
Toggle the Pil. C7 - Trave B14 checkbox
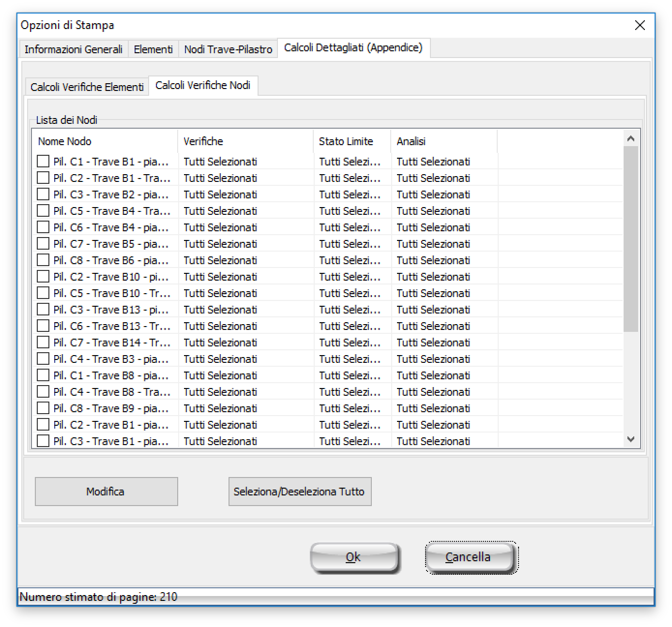[43, 342]
